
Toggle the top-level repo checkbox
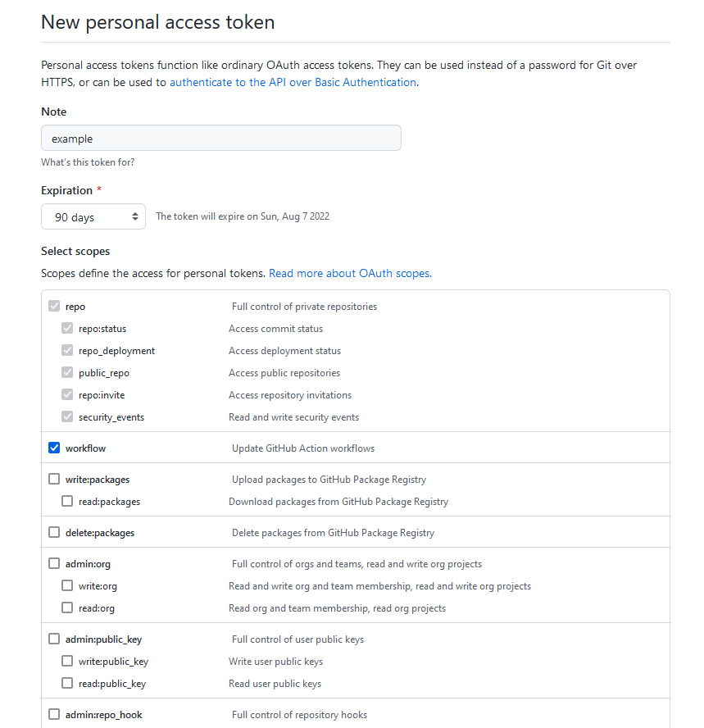coord(54,306)
